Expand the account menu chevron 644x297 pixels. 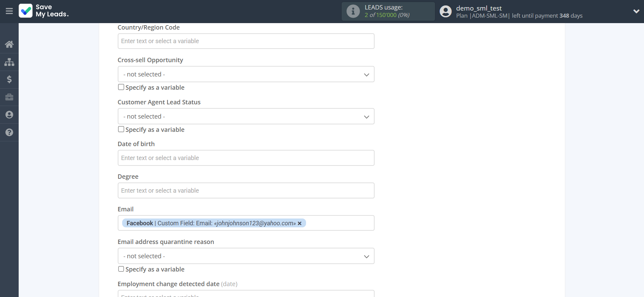pos(636,11)
